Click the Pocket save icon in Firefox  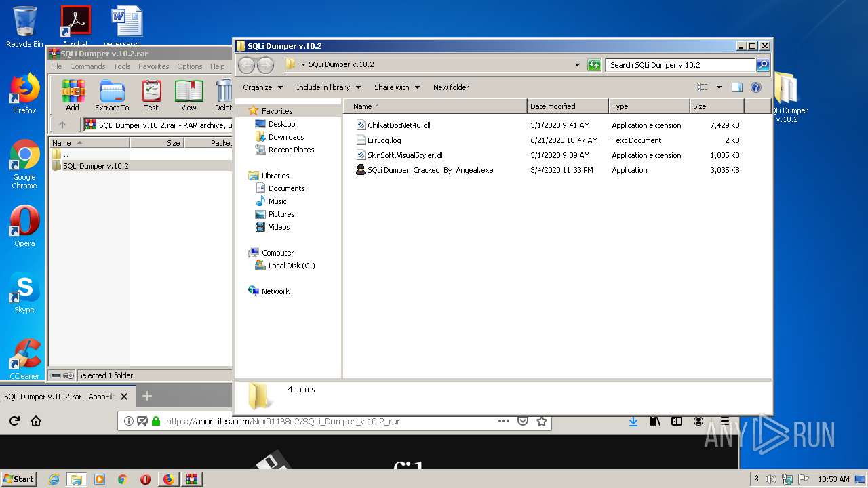point(523,421)
